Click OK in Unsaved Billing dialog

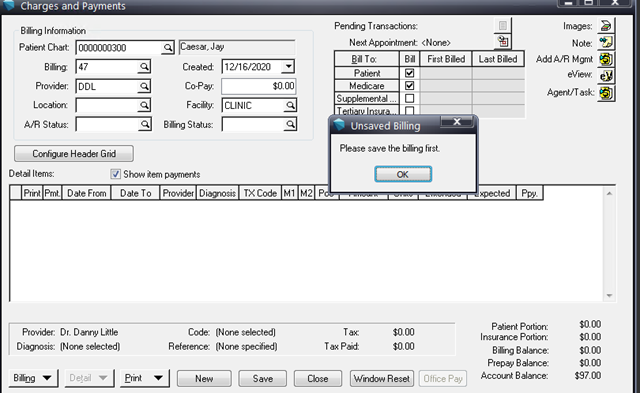coord(403,174)
